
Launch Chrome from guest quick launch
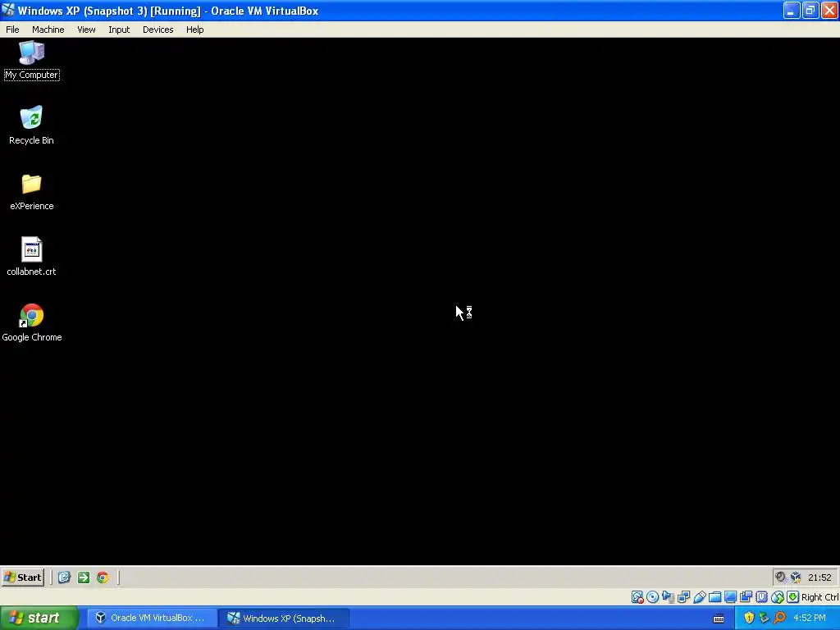(103, 577)
